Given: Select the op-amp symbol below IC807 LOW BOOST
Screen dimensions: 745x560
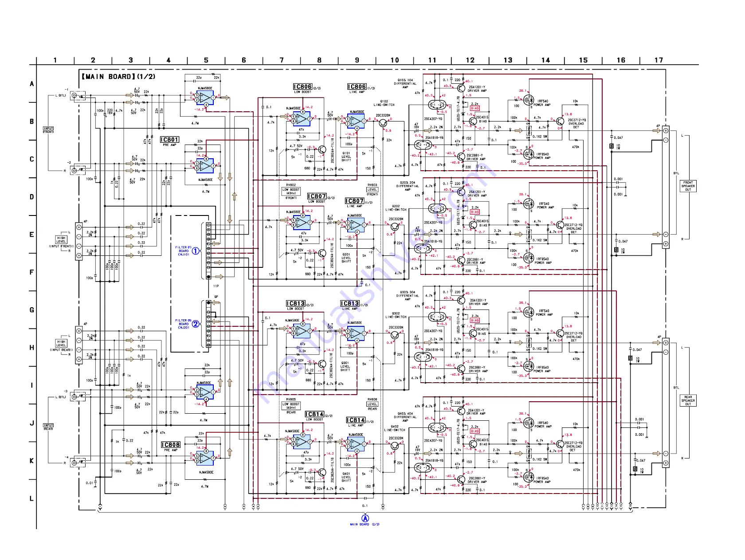Looking at the screenshot, I should pos(301,222).
